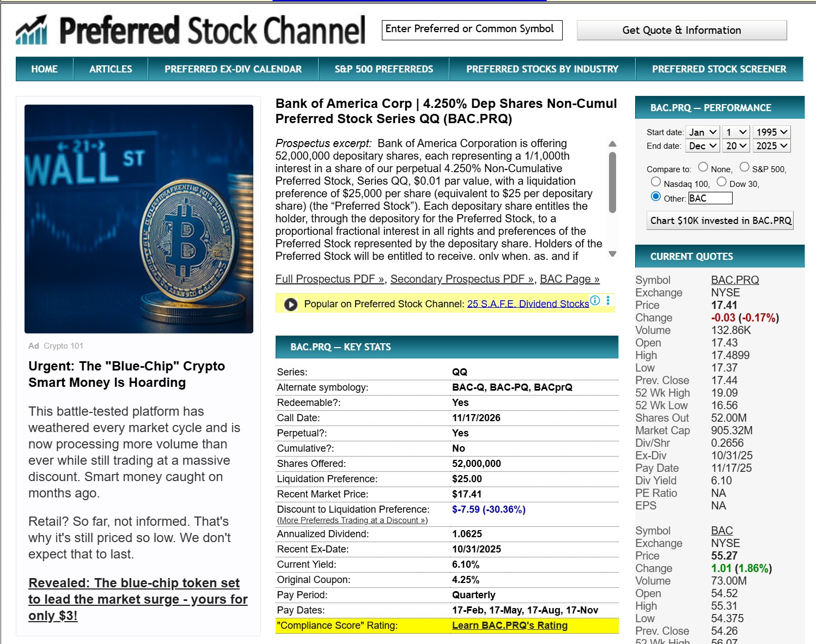Click the prospectus scroll up arrow
The height and width of the screenshot is (644, 816).
coord(612,144)
